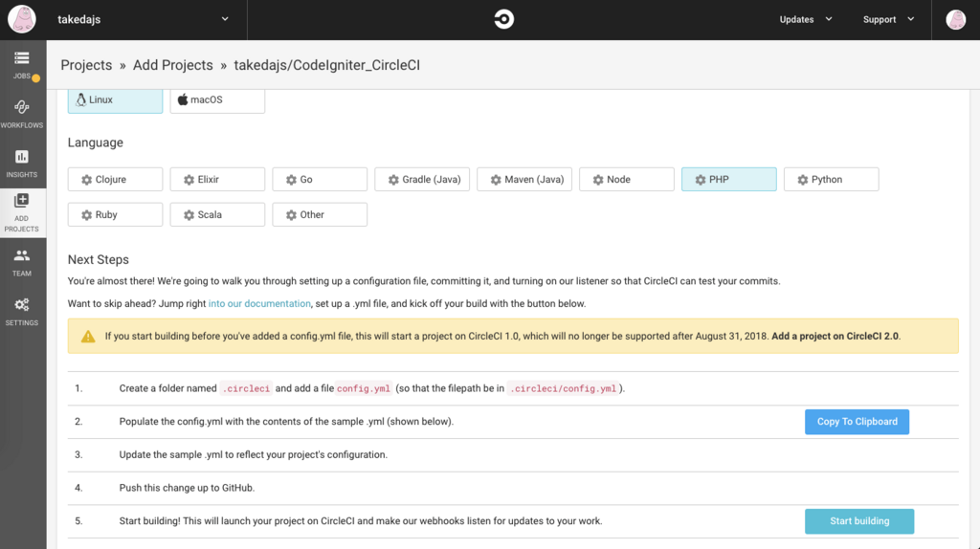Click the CircleCI logo in the header
This screenshot has height=549, width=980.
[x=503, y=19]
